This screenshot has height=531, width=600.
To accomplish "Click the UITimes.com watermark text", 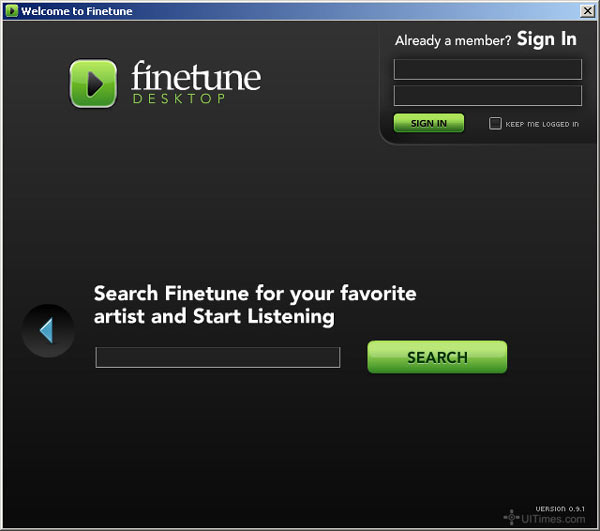I will click(553, 519).
